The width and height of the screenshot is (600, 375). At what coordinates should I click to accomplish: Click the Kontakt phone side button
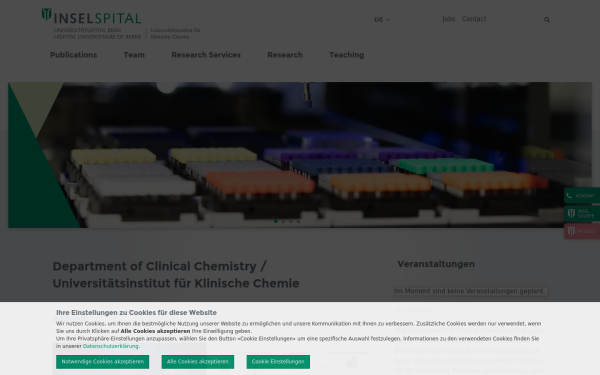(x=582, y=196)
